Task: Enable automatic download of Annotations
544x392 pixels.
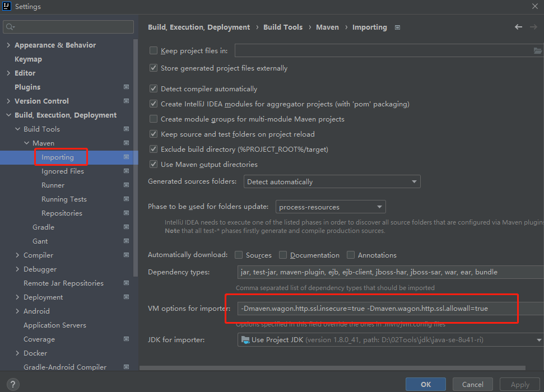Action: point(351,255)
